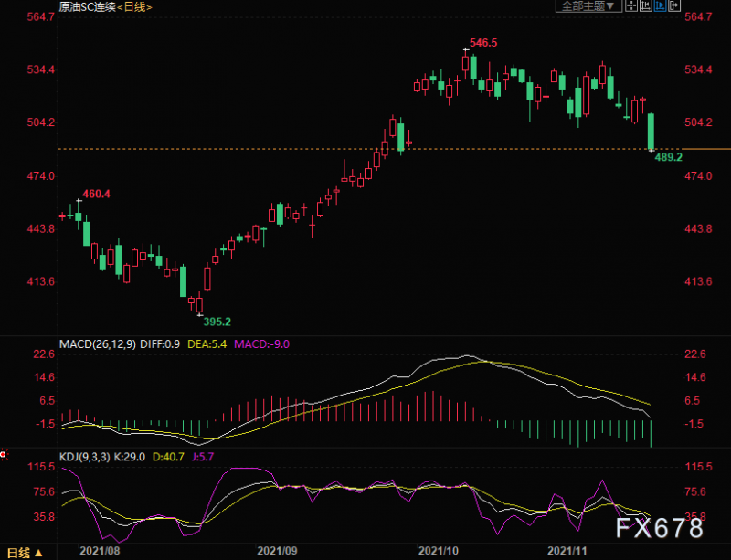The image size is (731, 560).
Task: Click the export arrow icon
Action: pos(674,6)
